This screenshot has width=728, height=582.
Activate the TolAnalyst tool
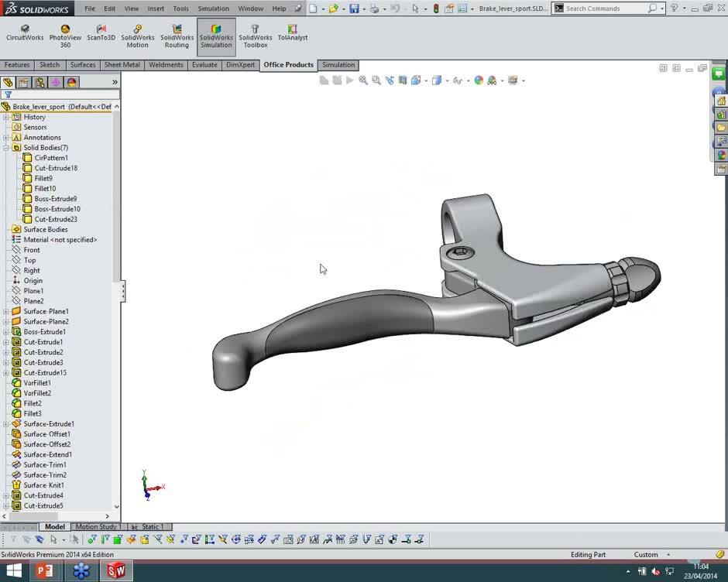point(293,33)
